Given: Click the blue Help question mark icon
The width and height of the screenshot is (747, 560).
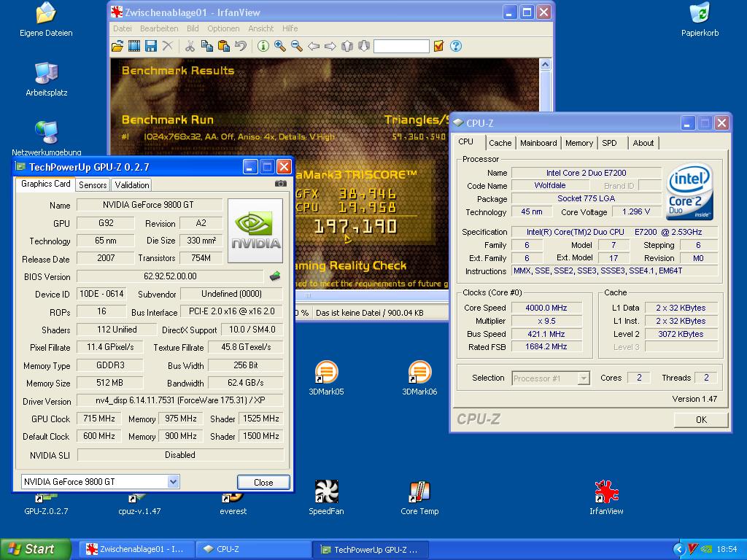Looking at the screenshot, I should 456,46.
